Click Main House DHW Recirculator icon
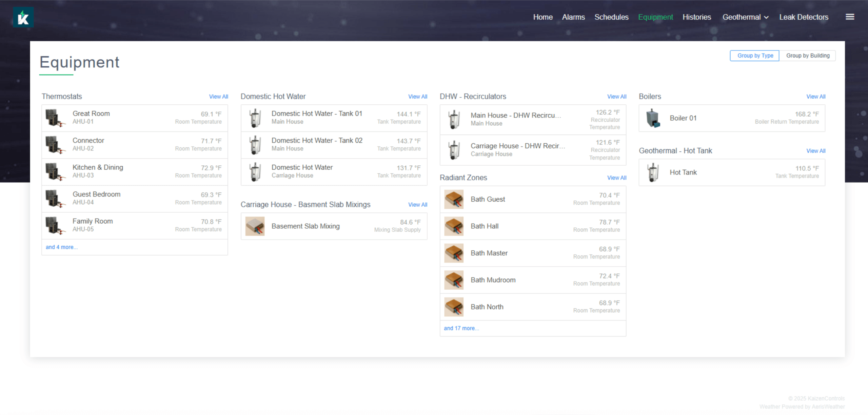The image size is (868, 415). click(454, 120)
